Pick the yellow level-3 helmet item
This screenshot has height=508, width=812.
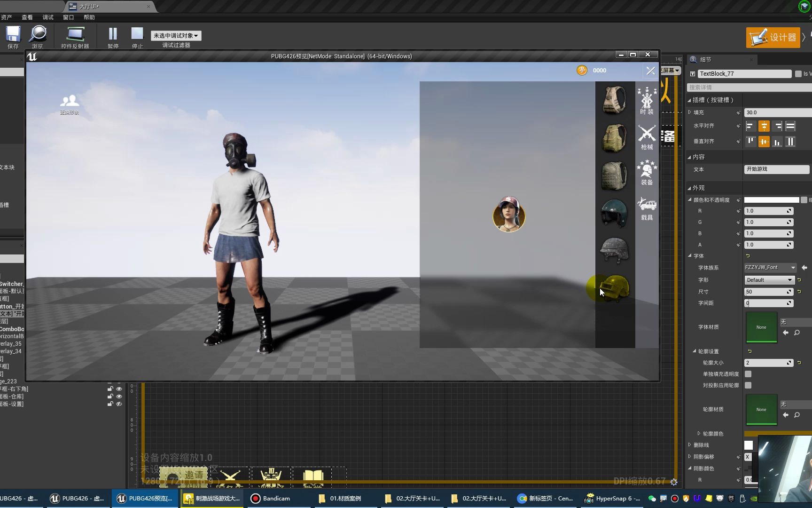tap(614, 288)
